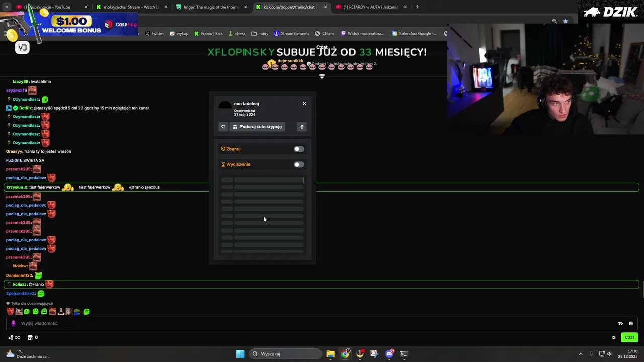Click the green Czat send button
644x362 pixels.
[x=629, y=337]
